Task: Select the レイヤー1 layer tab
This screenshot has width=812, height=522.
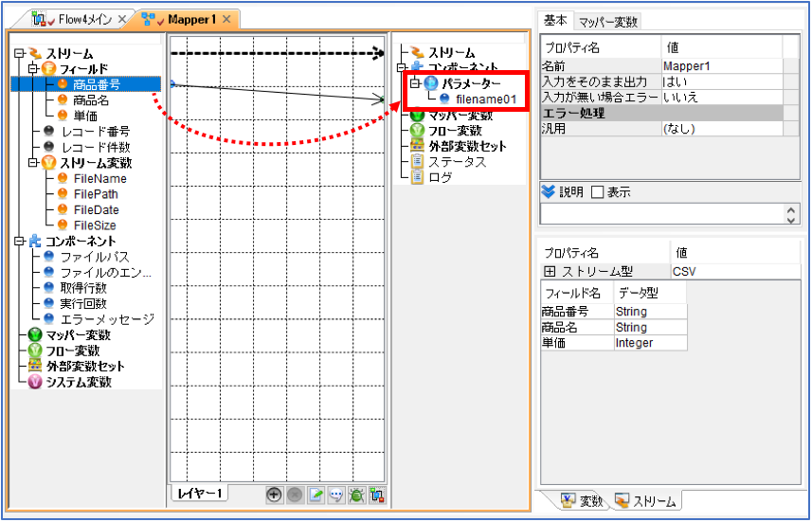Action: click(199, 493)
